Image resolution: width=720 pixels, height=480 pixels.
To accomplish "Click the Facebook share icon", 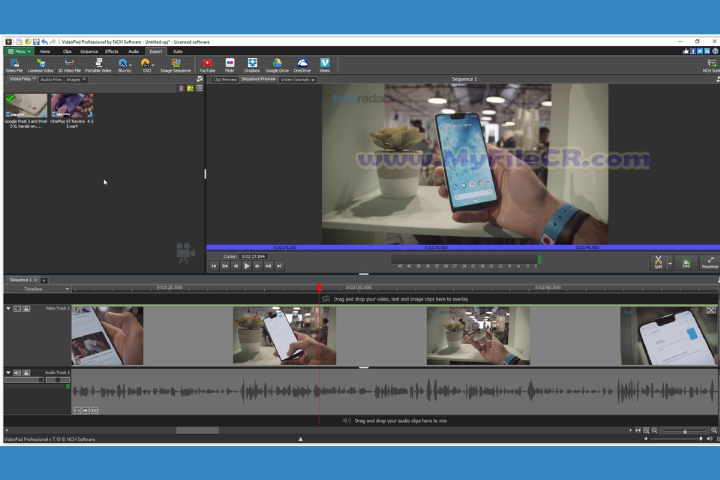I will [693, 51].
